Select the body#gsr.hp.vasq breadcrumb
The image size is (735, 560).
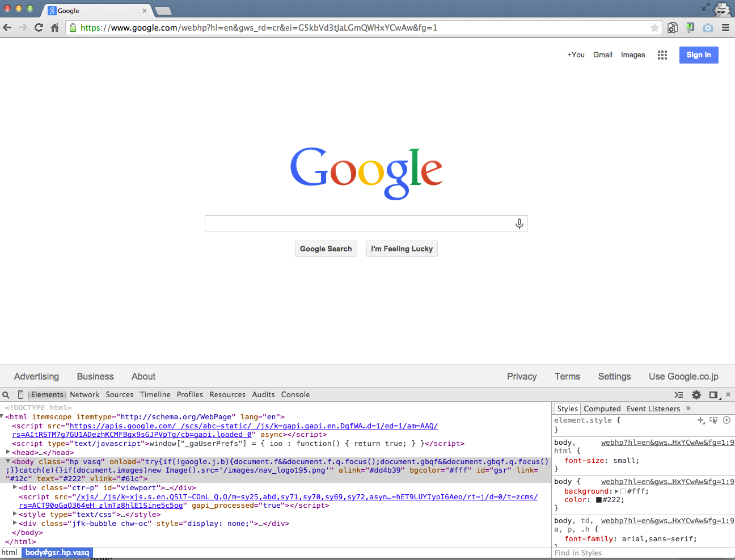coord(57,553)
